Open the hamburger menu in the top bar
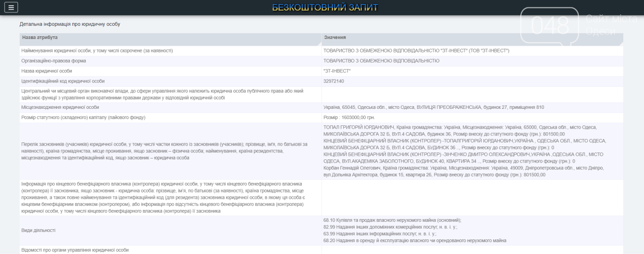Screen dimensions: 644x254 (11, 7)
